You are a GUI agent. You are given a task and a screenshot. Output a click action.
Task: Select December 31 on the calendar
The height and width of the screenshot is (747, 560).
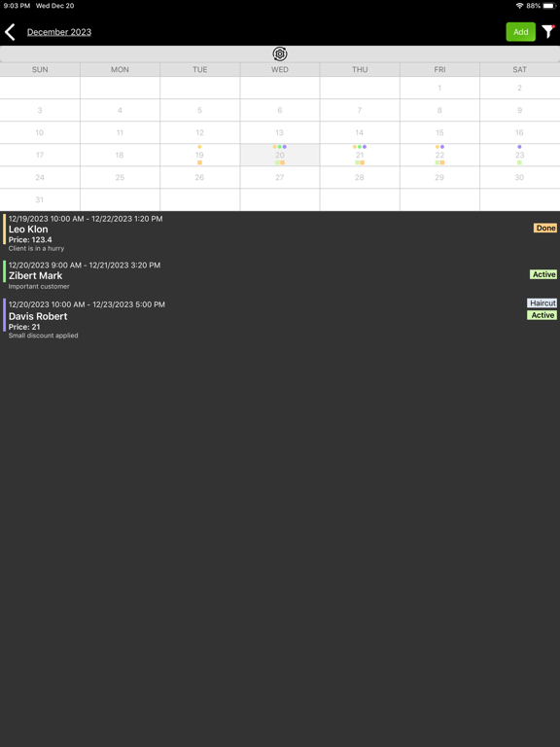(40, 199)
